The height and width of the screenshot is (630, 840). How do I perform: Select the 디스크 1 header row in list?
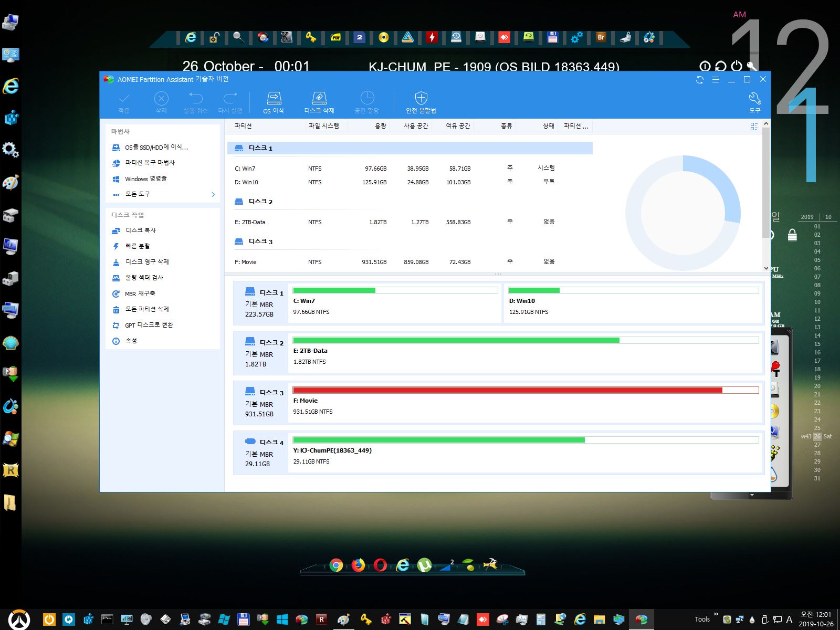(x=410, y=148)
